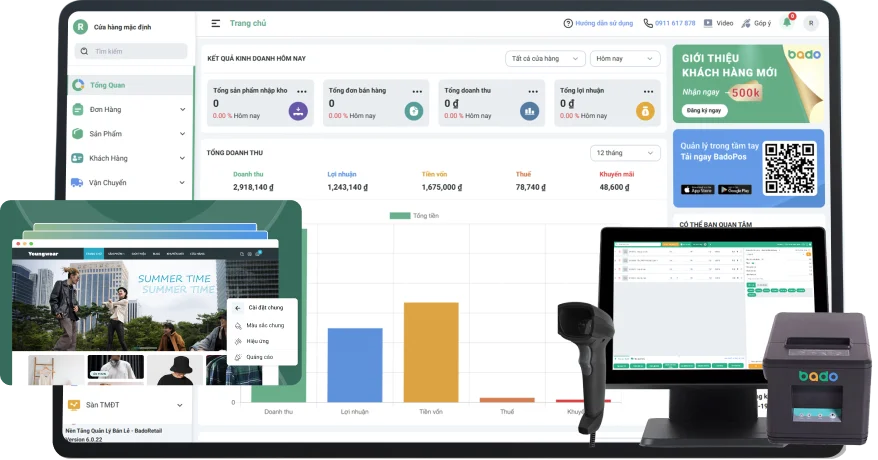The width and height of the screenshot is (878, 460).
Task: Select Tổng Quan in the sidebar
Action: [x=130, y=85]
